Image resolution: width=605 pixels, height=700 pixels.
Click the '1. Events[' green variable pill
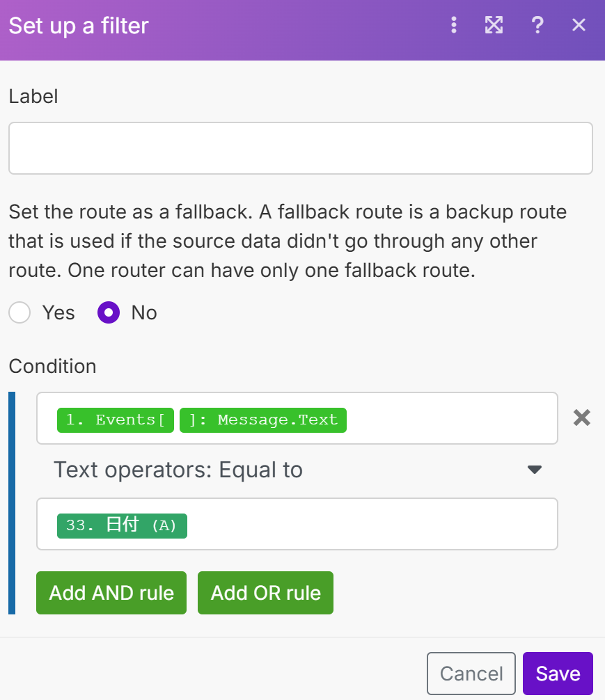click(x=116, y=420)
